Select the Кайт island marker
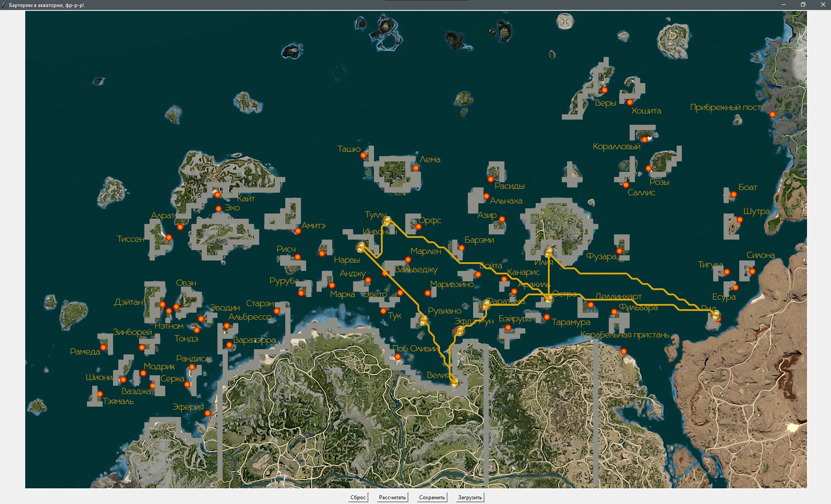The width and height of the screenshot is (831, 504). [218, 194]
